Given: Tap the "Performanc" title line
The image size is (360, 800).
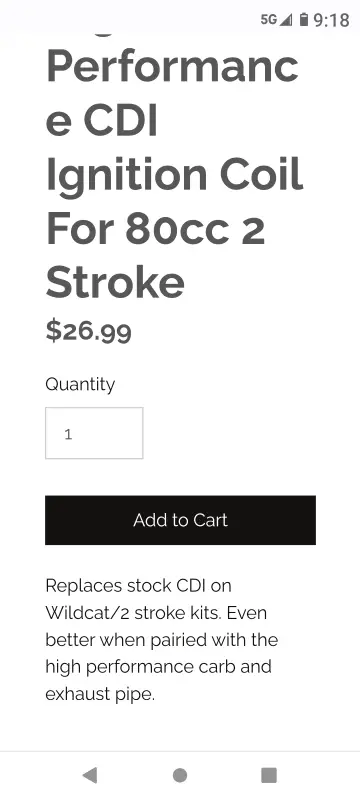Looking at the screenshot, I should coord(172,67).
